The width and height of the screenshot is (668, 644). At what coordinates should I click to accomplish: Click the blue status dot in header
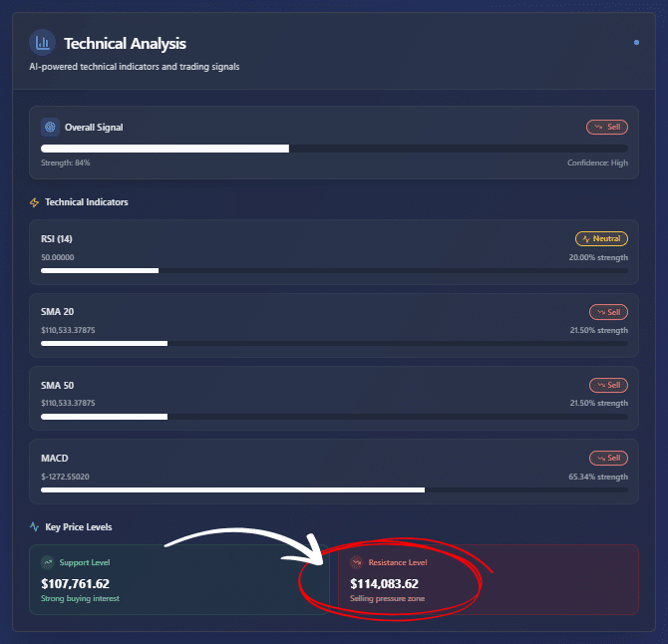(x=636, y=43)
